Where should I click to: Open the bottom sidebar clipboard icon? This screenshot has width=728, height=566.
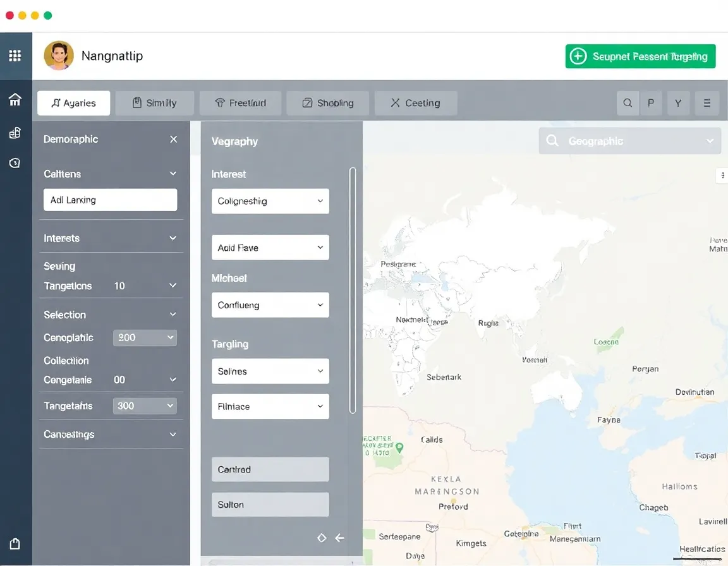coord(15,544)
